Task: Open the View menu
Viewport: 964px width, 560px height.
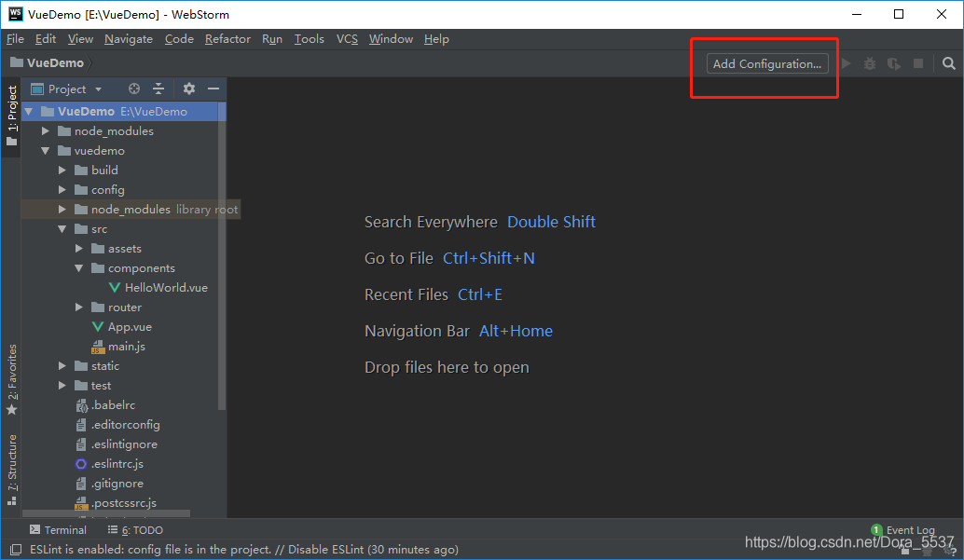Action: (x=80, y=39)
